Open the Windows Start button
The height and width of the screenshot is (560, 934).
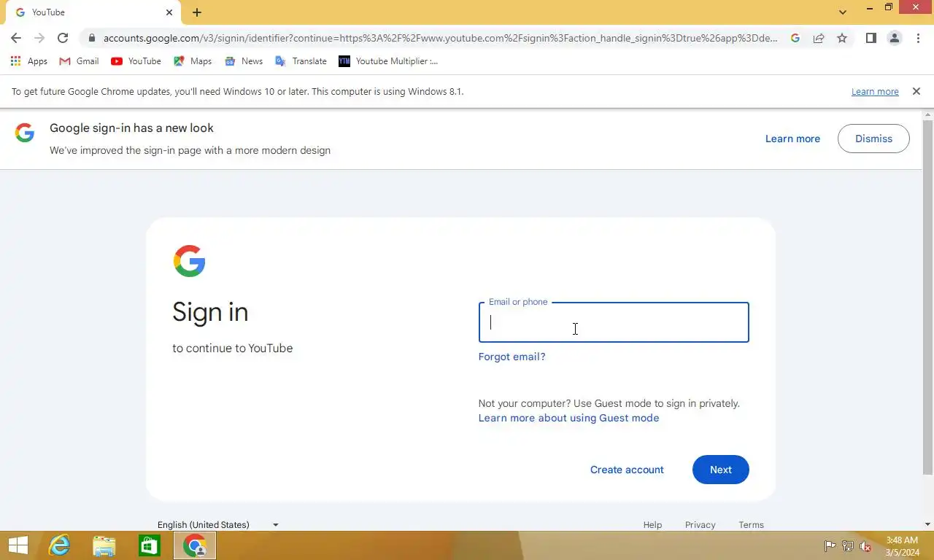18,545
